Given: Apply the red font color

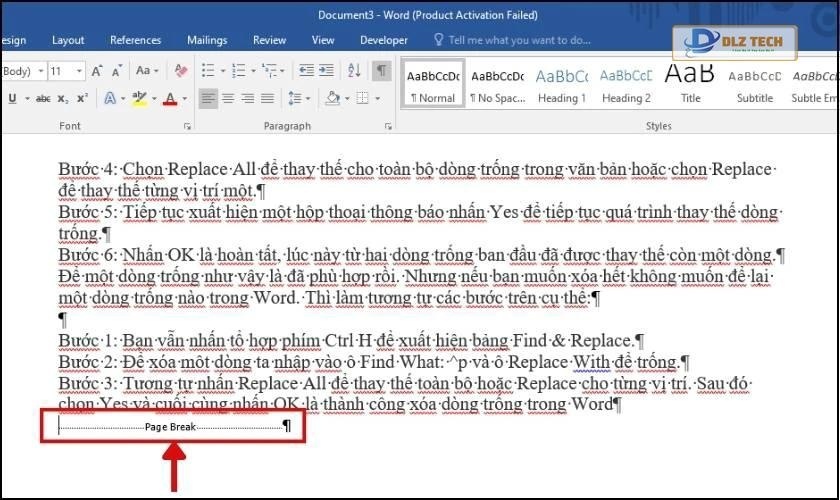Looking at the screenshot, I should pyautogui.click(x=170, y=99).
